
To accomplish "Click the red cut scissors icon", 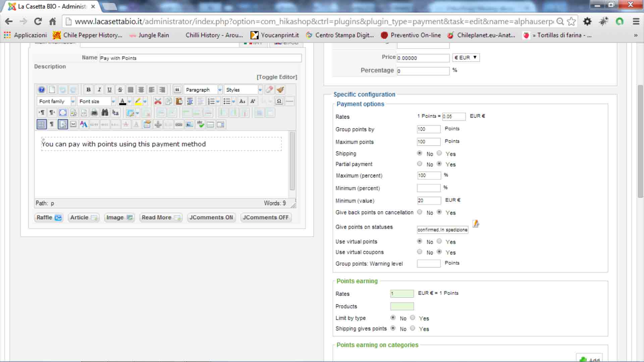I will [x=158, y=101].
